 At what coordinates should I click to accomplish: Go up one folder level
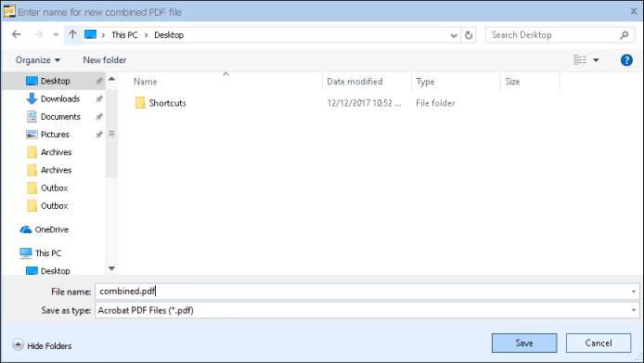(x=72, y=34)
